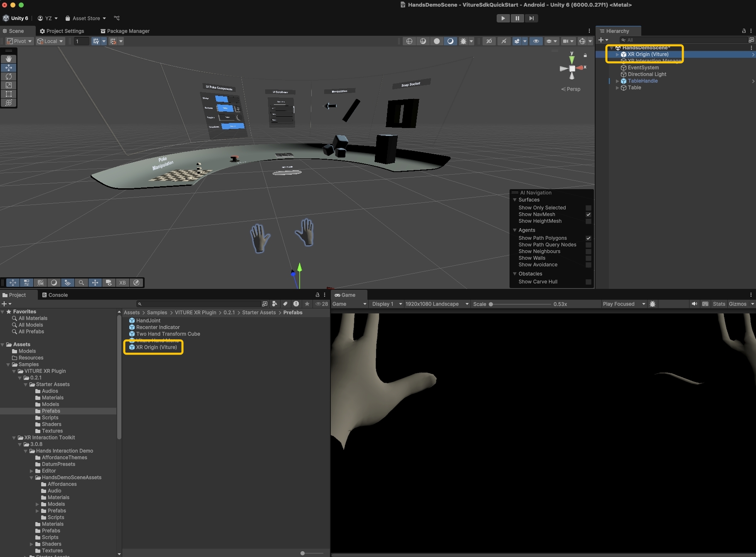The width and height of the screenshot is (756, 557).
Task: Open the 1920x1080 Landscape resolution dropdown
Action: tap(437, 304)
